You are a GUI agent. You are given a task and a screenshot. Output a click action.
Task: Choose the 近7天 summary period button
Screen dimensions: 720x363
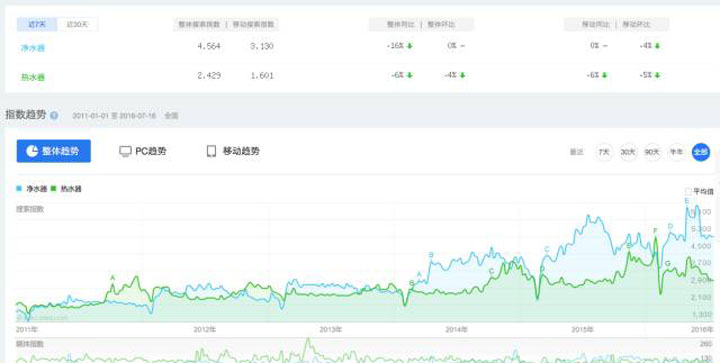(x=37, y=24)
